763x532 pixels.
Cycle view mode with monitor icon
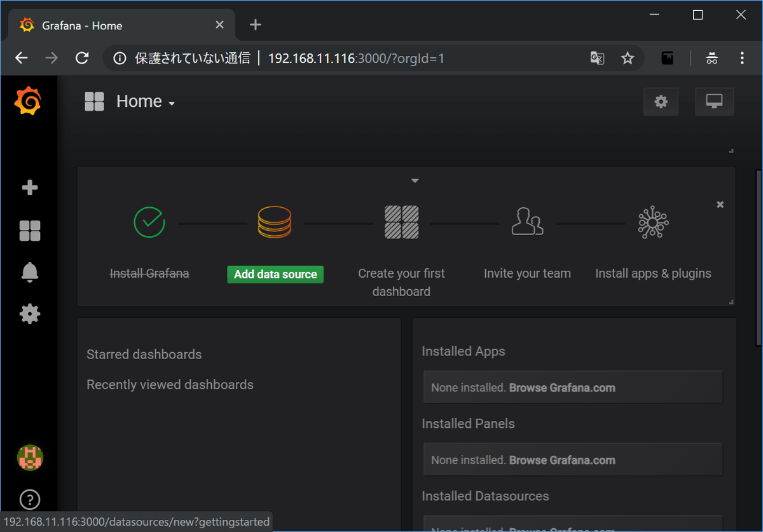(714, 102)
